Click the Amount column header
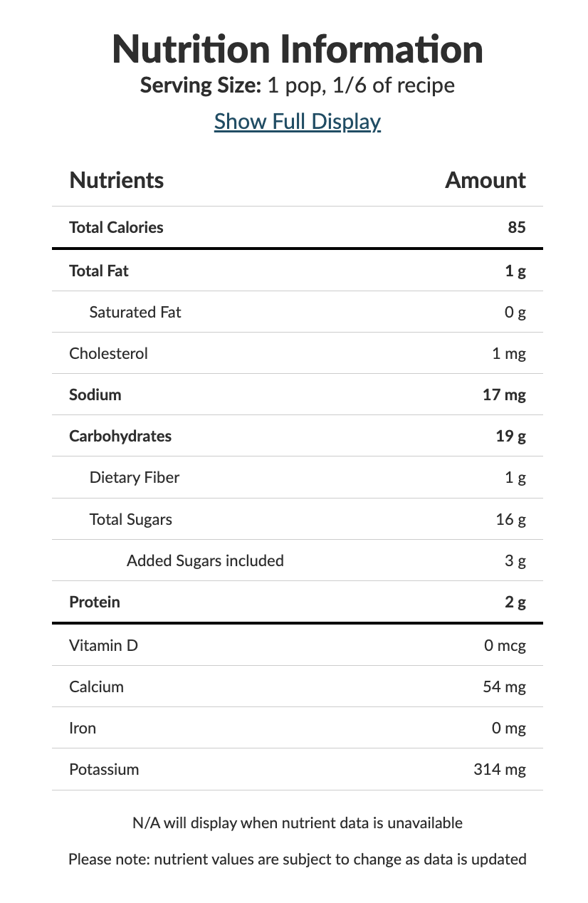The width and height of the screenshot is (588, 903). pyautogui.click(x=485, y=180)
